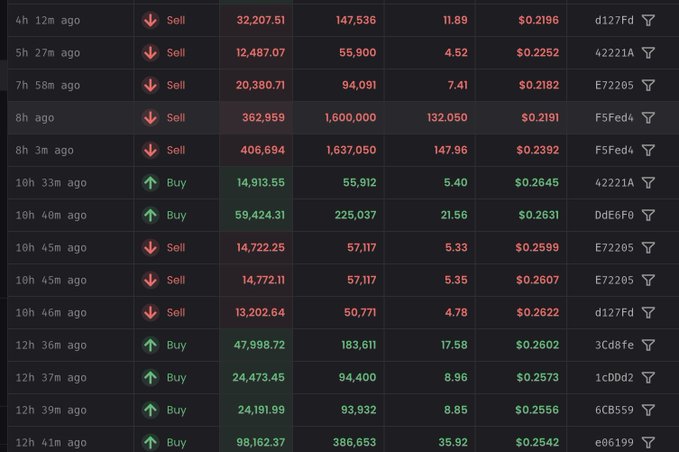
Task: Click the sell arrow icon in 8h 3m row
Action: point(150,150)
